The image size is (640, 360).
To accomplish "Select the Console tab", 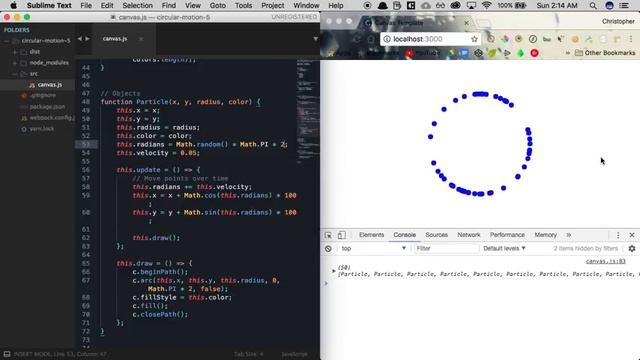I will pos(404,235).
